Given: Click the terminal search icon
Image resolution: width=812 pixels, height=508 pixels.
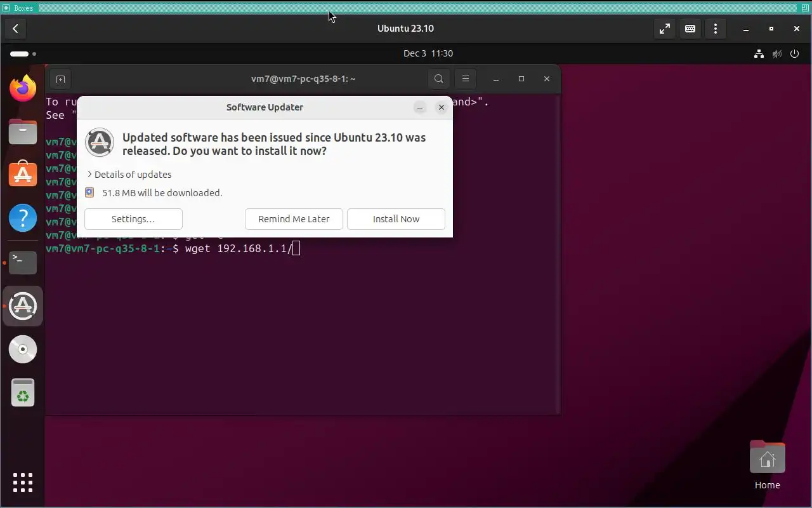Looking at the screenshot, I should coord(439,79).
